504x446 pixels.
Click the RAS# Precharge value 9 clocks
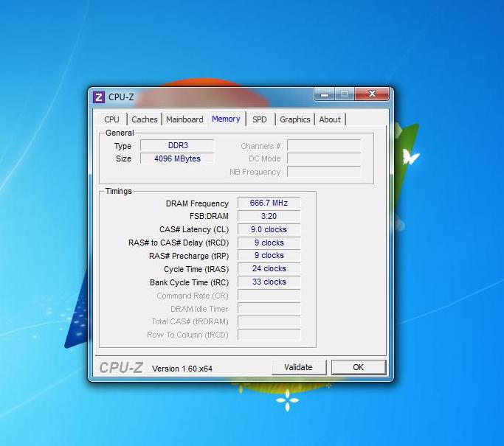(x=269, y=255)
